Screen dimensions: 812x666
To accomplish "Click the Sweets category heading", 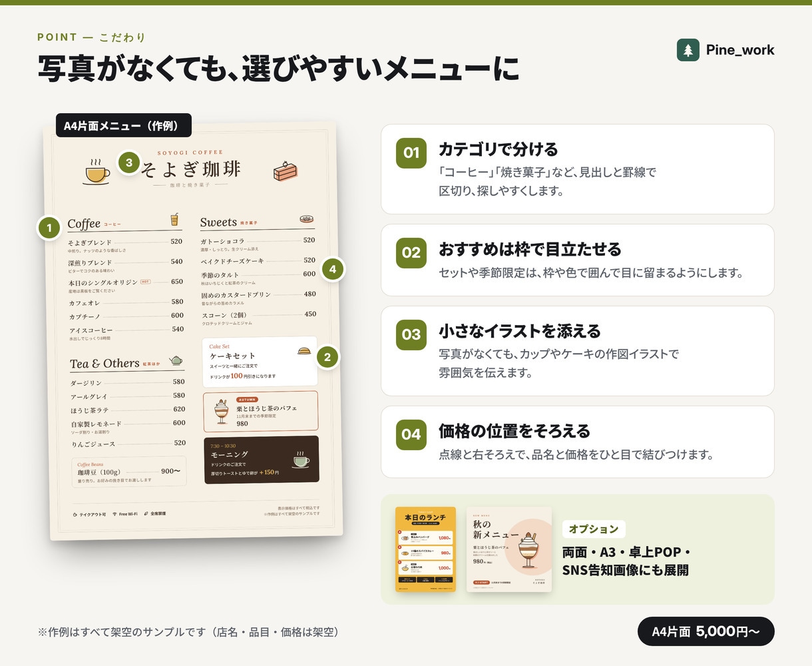I will [x=218, y=222].
